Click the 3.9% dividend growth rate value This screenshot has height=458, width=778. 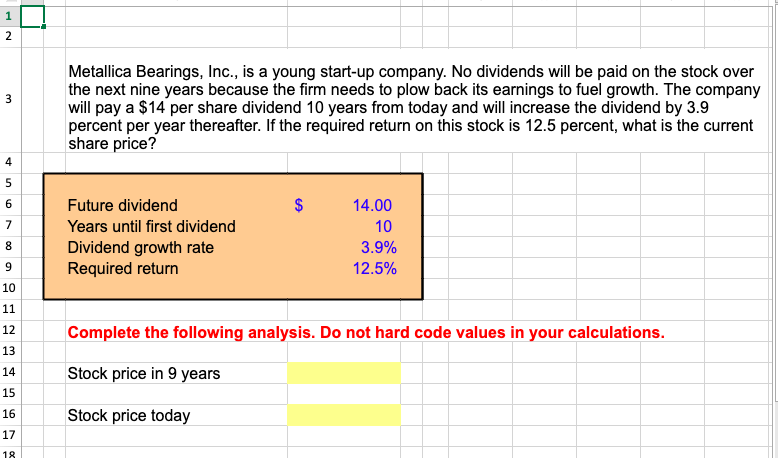click(x=379, y=247)
